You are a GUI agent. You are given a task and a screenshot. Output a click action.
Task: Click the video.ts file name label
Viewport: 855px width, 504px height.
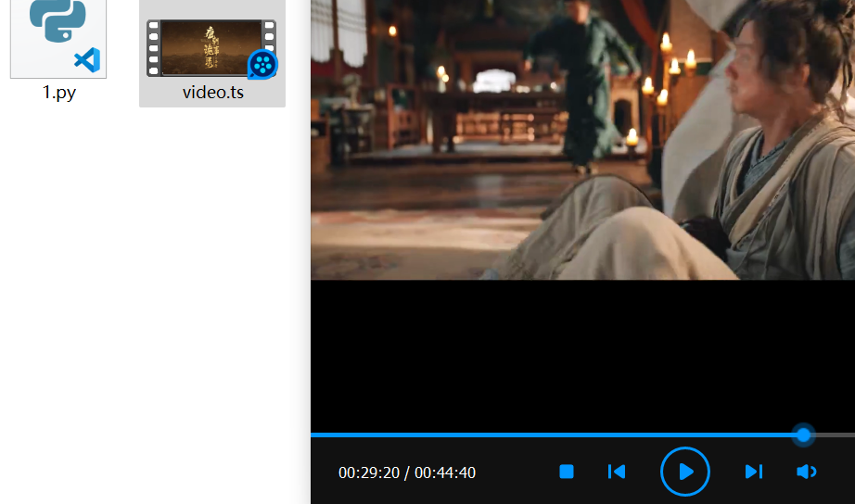point(212,92)
